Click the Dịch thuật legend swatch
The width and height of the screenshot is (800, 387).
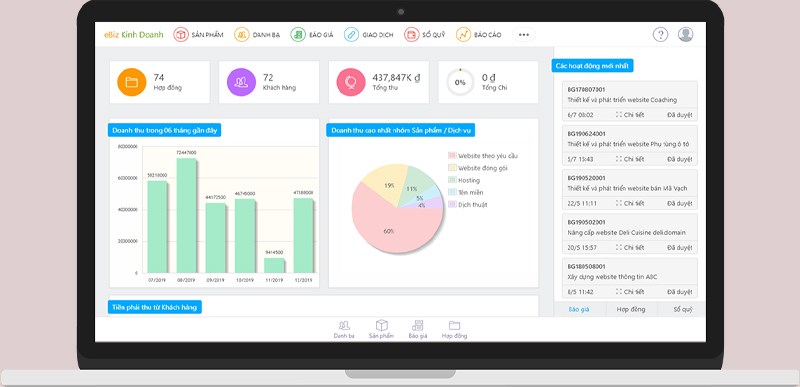(452, 204)
